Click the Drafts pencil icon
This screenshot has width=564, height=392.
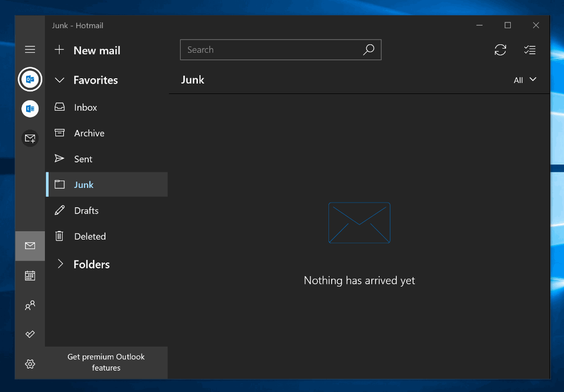[x=60, y=210]
